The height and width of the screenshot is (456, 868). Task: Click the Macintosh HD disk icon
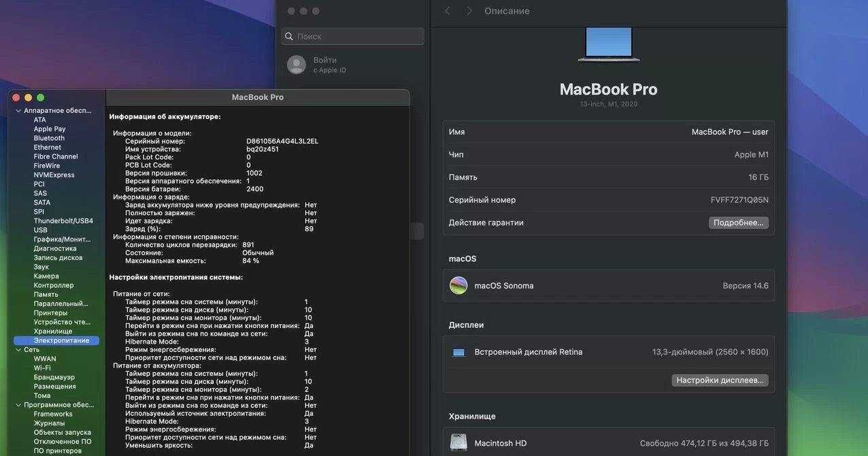pos(458,442)
